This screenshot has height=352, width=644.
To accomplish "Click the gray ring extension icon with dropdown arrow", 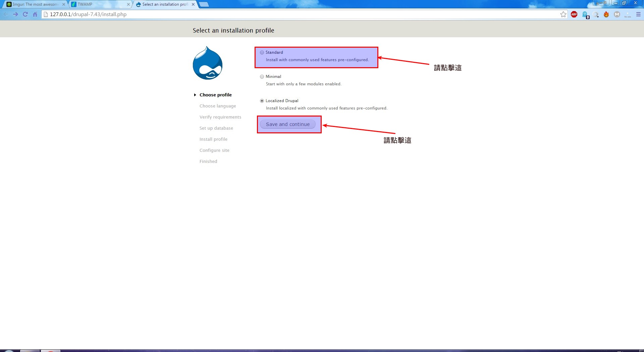I will pos(596,15).
